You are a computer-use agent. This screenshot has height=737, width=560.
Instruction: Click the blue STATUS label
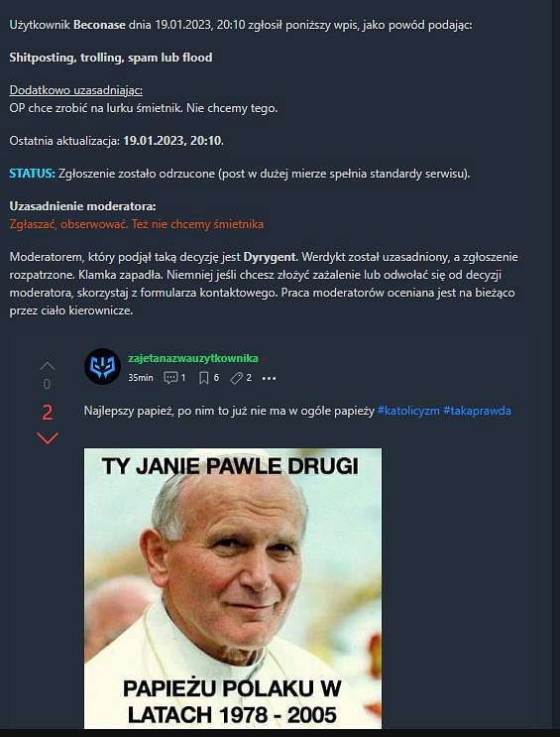33,174
